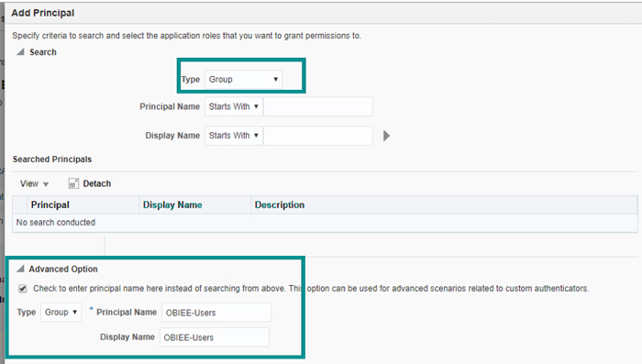The height and width of the screenshot is (364, 642).
Task: Click Display Name search text field
Action: pyautogui.click(x=318, y=136)
